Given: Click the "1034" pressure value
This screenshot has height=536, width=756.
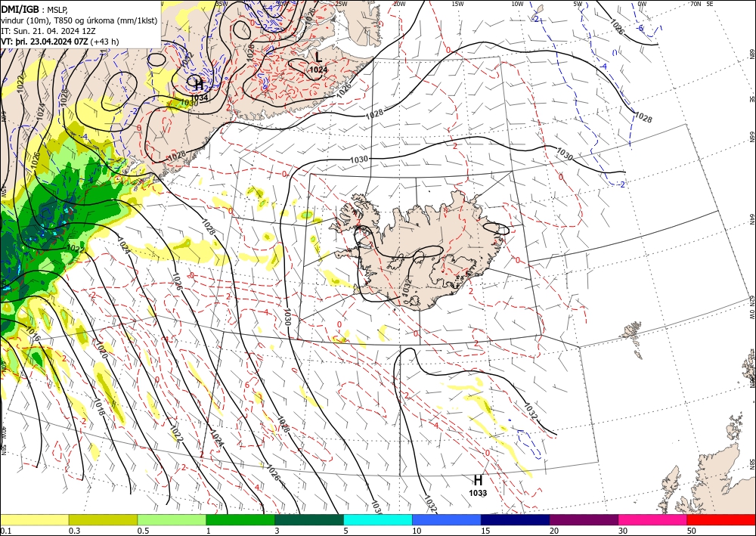Looking at the screenshot, I should [200, 98].
